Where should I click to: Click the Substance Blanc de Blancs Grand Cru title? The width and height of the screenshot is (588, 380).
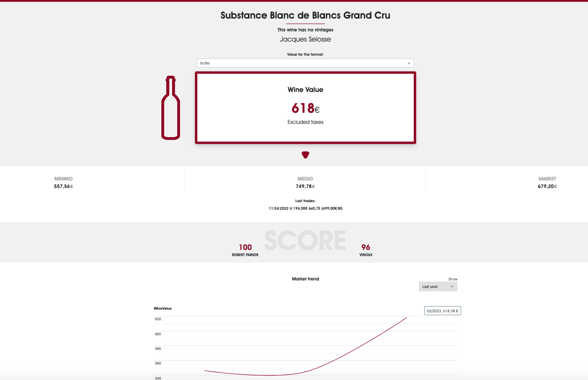tap(305, 15)
